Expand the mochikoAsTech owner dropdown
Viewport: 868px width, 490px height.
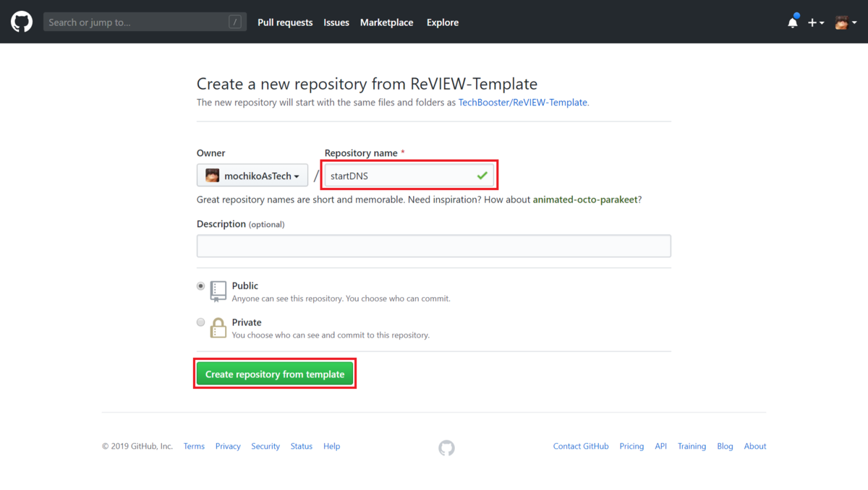252,176
